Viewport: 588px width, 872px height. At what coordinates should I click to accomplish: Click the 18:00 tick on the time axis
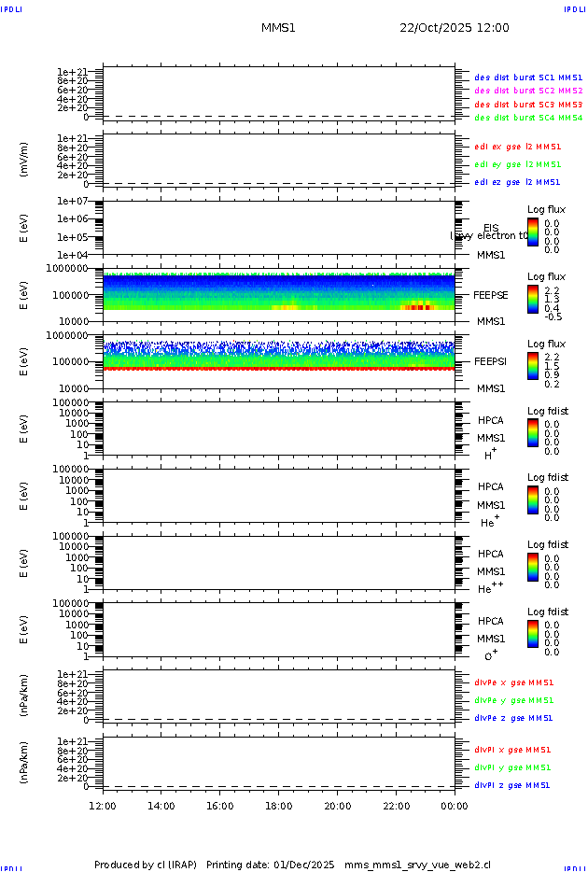279,806
